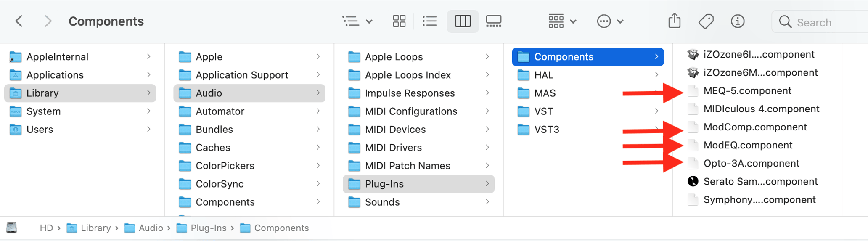Select the Serato Sample component file
The height and width of the screenshot is (241, 868).
753,181
